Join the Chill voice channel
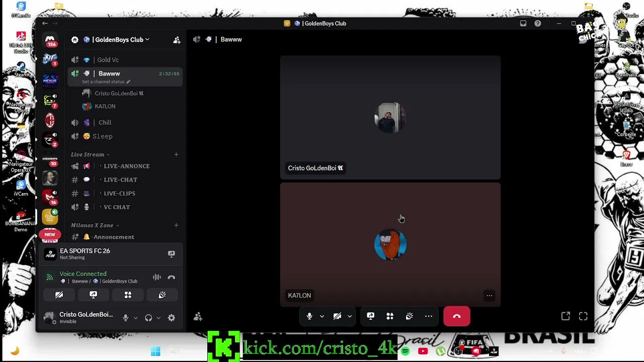This screenshot has width=644, height=362. coord(125,123)
